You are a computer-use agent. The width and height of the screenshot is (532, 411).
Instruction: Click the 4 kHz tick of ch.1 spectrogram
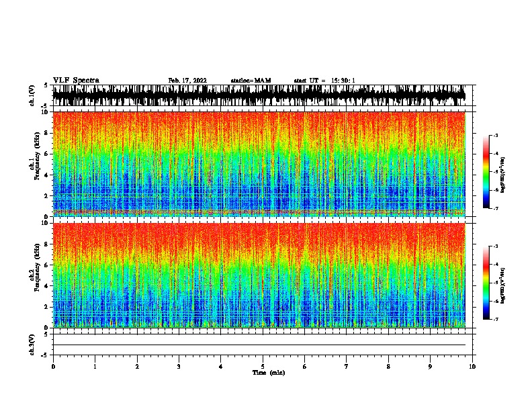pos(47,175)
